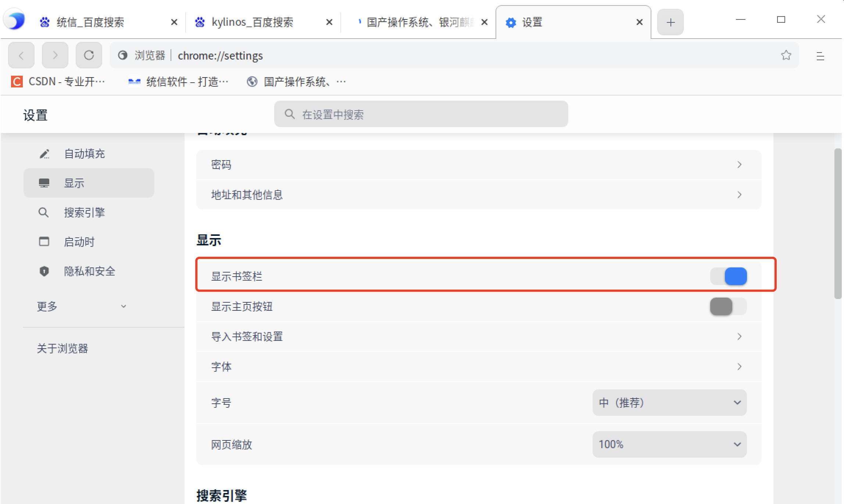Open the 字体 row chevron
The width and height of the screenshot is (844, 504).
(x=740, y=367)
